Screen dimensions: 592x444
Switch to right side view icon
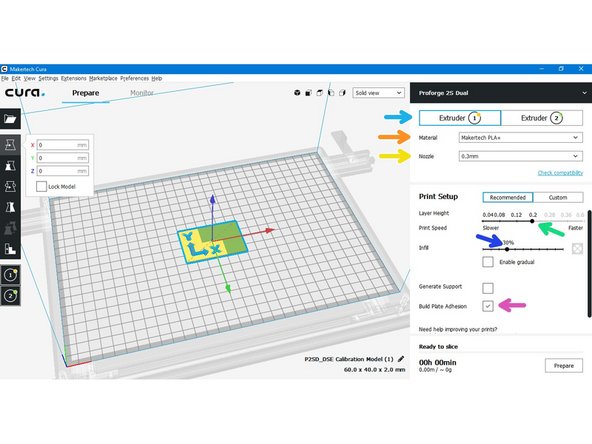coord(342,93)
